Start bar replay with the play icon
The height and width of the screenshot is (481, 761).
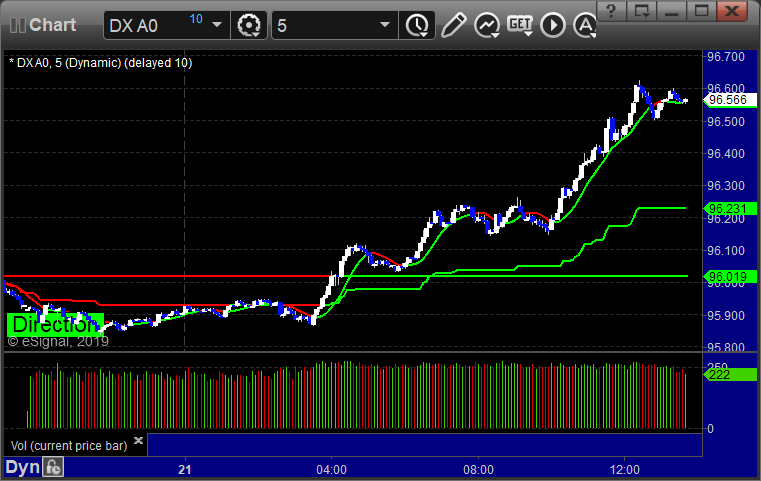point(553,25)
